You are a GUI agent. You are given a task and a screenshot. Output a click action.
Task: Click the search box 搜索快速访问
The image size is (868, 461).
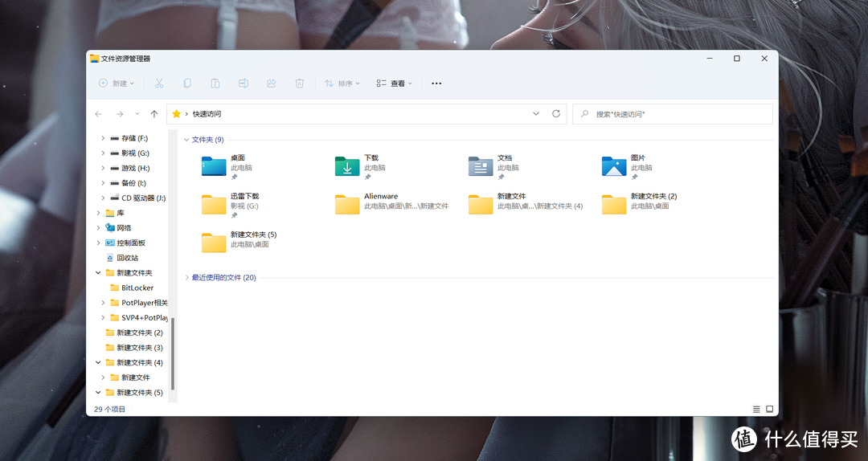tap(673, 114)
